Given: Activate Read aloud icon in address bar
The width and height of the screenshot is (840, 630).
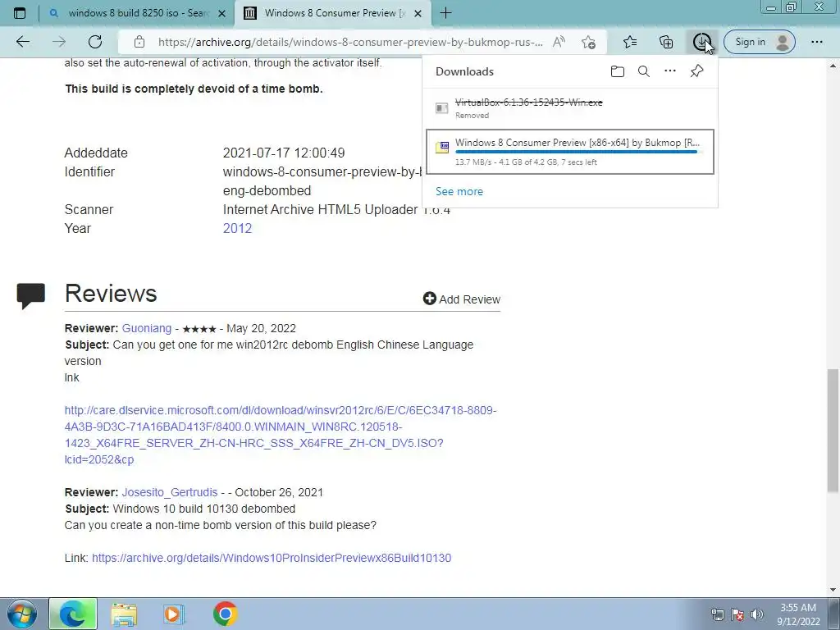Looking at the screenshot, I should 559,42.
